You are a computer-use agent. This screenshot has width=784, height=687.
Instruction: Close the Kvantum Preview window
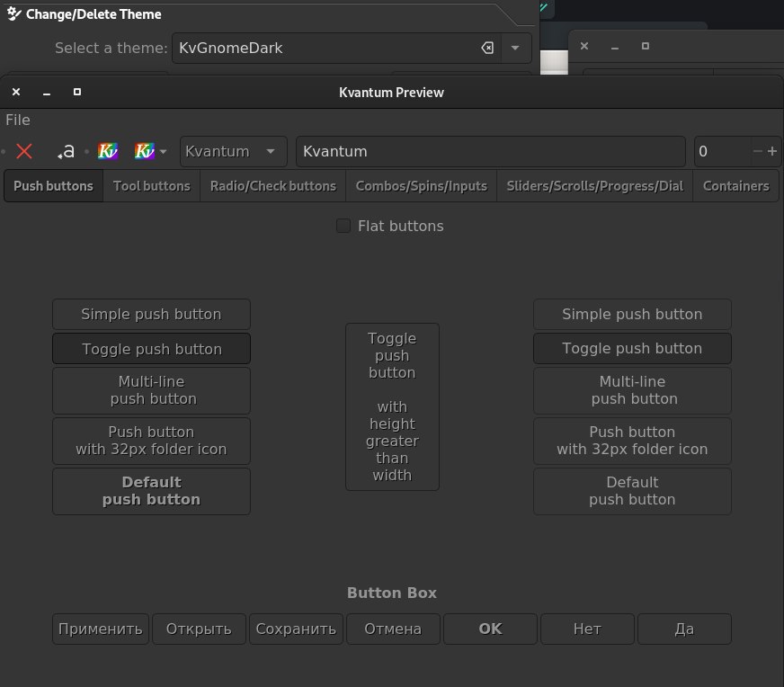tap(16, 92)
